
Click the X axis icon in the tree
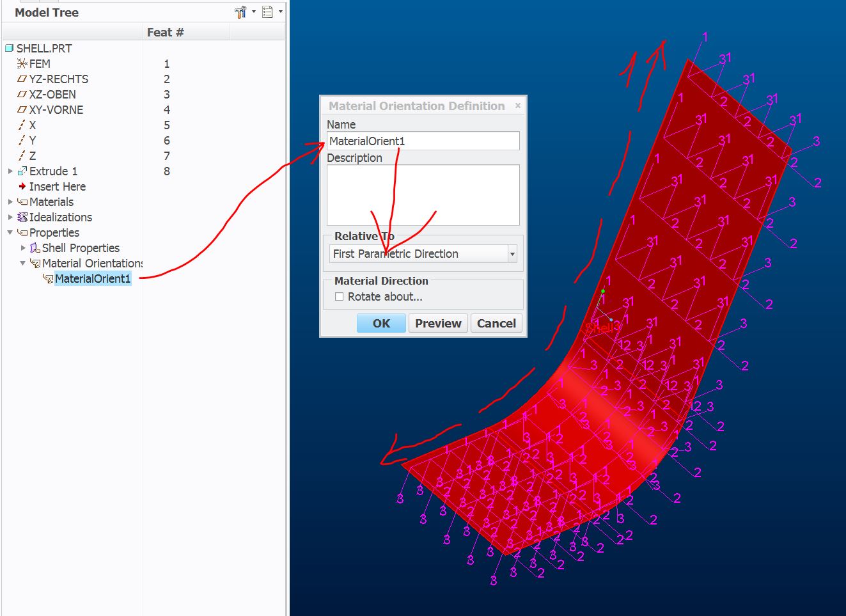(x=21, y=125)
